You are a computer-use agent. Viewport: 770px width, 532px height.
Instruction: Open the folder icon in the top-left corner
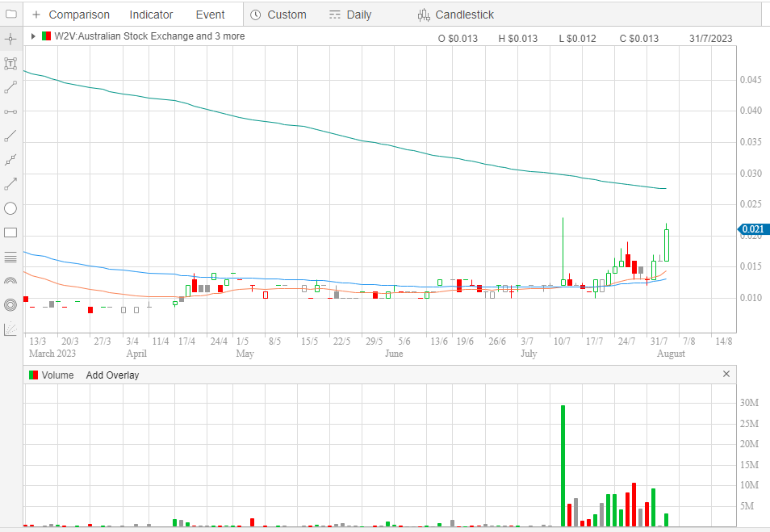pyautogui.click(x=10, y=15)
